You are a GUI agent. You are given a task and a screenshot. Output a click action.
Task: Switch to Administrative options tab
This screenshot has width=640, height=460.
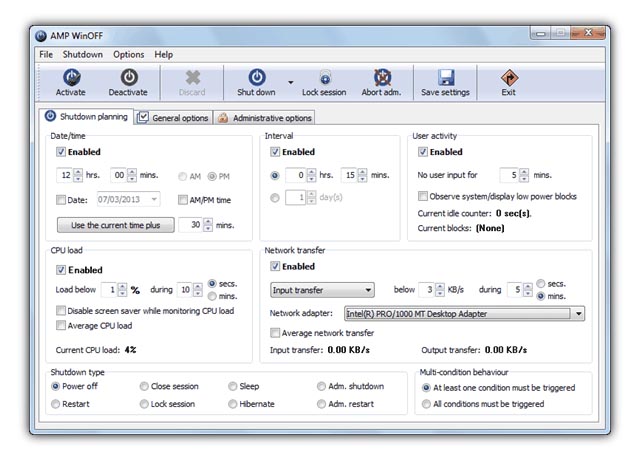point(264,118)
